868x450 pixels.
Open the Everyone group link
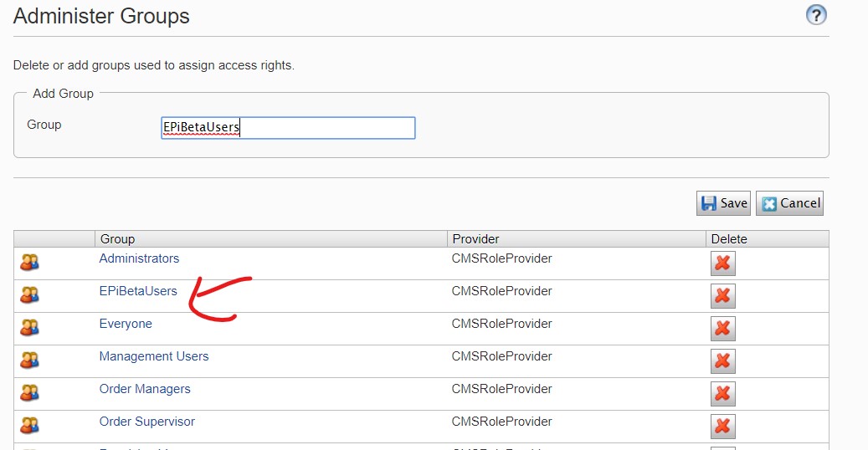point(126,324)
